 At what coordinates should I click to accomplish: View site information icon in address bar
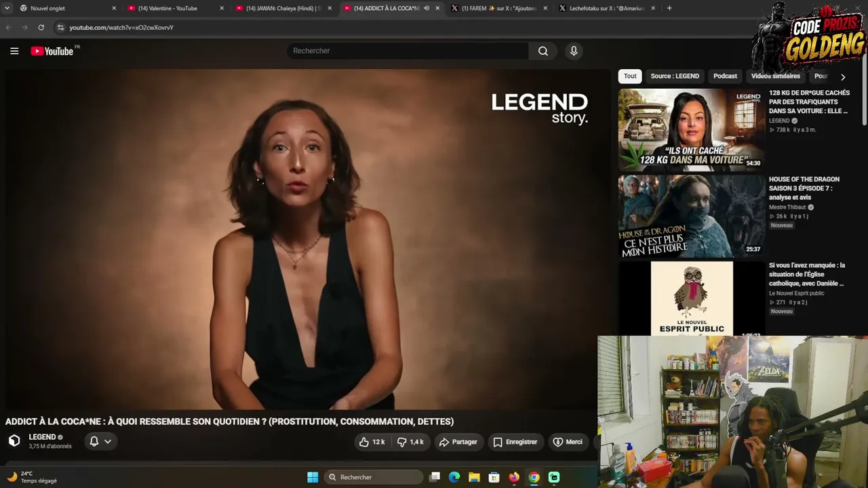pos(60,27)
